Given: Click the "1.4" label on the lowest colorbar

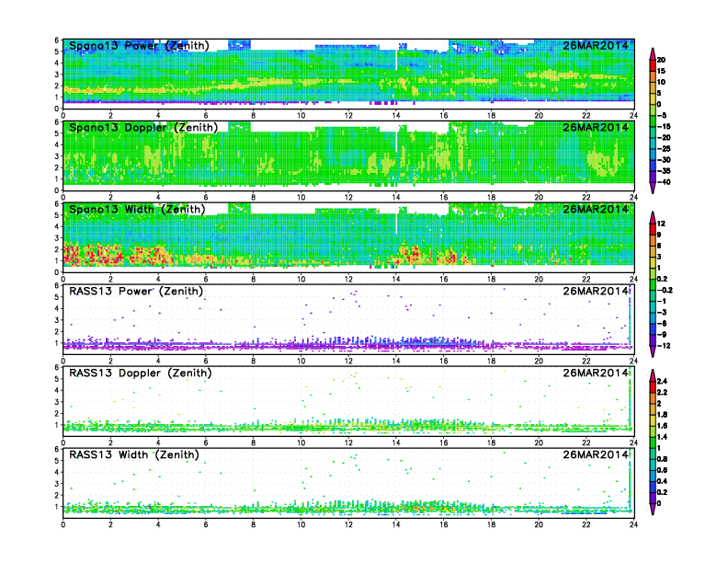Looking at the screenshot, I should pos(662,437).
